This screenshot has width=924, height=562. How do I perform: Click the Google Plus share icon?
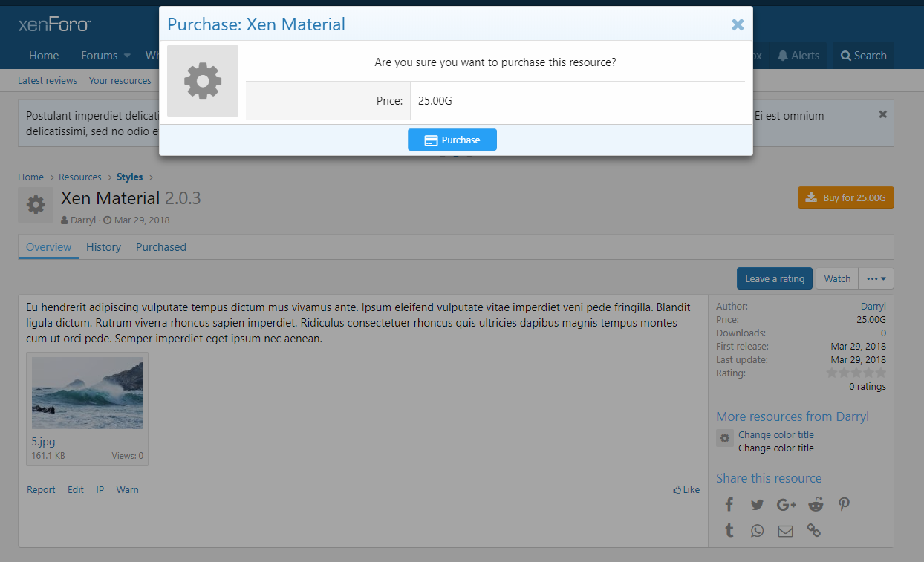click(786, 505)
